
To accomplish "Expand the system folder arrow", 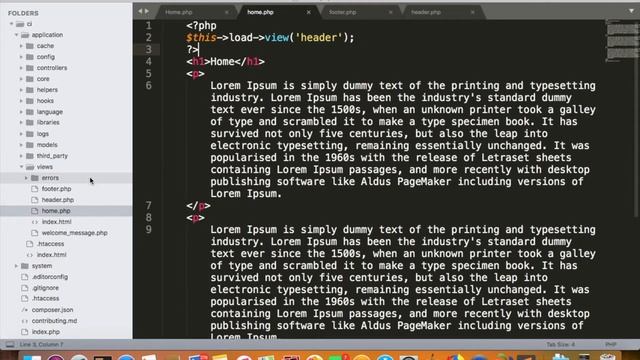I will [x=16, y=266].
